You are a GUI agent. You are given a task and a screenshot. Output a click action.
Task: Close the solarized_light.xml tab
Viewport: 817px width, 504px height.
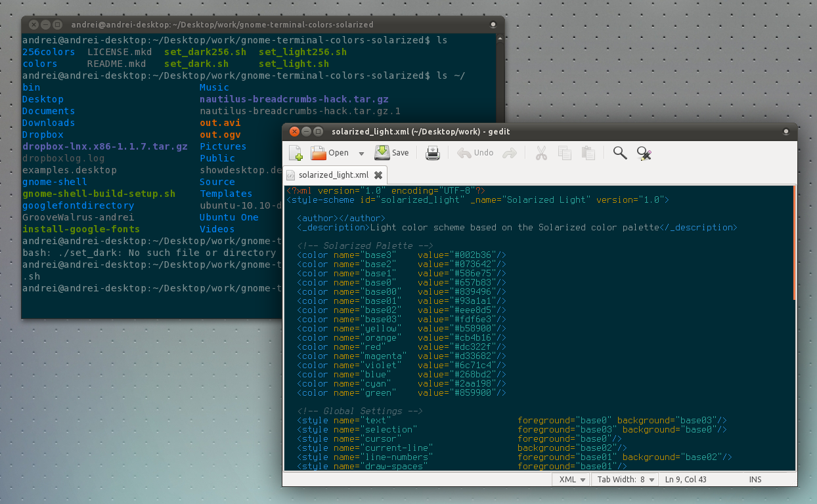tap(378, 175)
